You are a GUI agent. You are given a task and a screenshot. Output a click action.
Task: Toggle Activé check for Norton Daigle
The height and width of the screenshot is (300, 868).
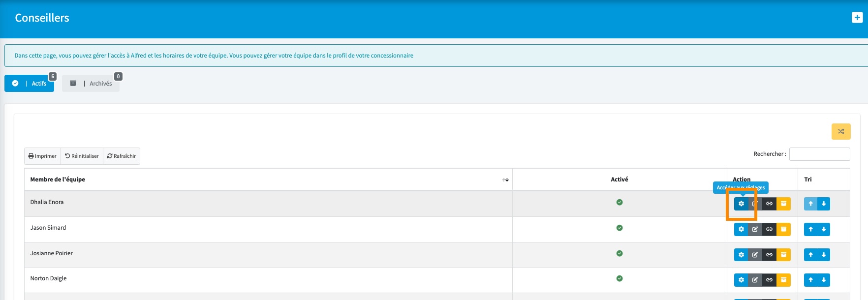620,278
